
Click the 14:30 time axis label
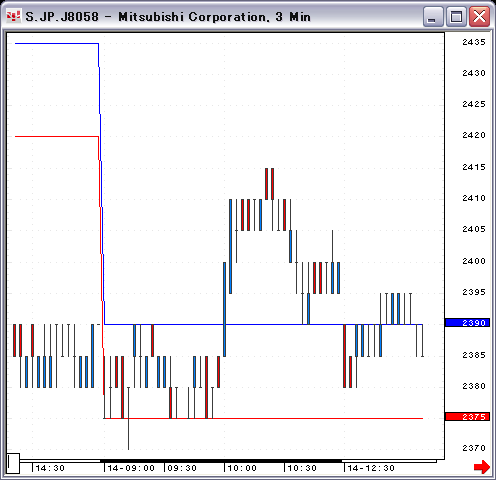tap(50, 468)
